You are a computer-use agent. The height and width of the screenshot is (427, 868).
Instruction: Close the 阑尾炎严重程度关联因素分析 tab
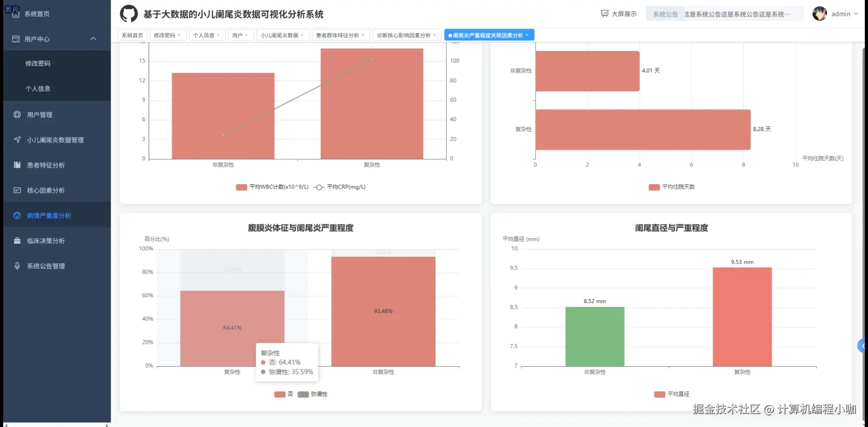coord(527,35)
